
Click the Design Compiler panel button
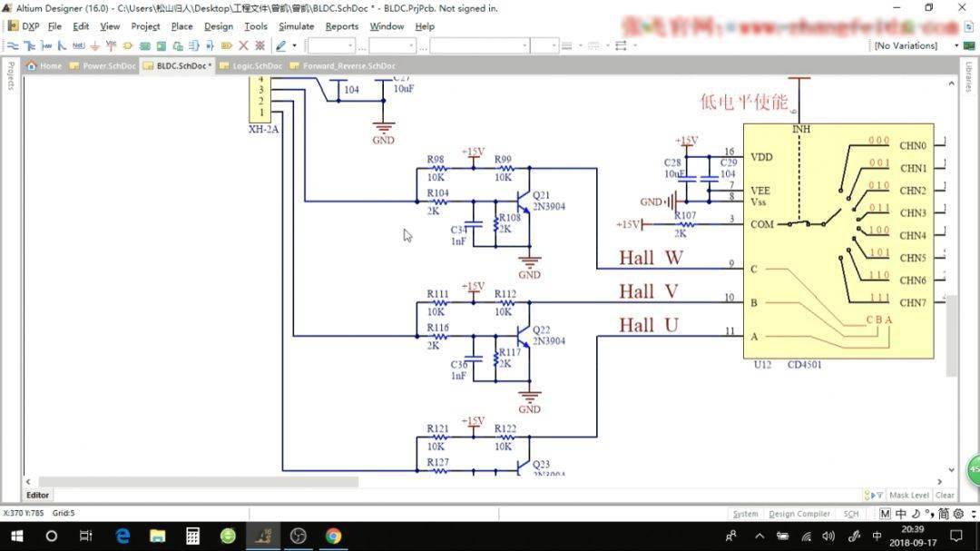tap(799, 514)
